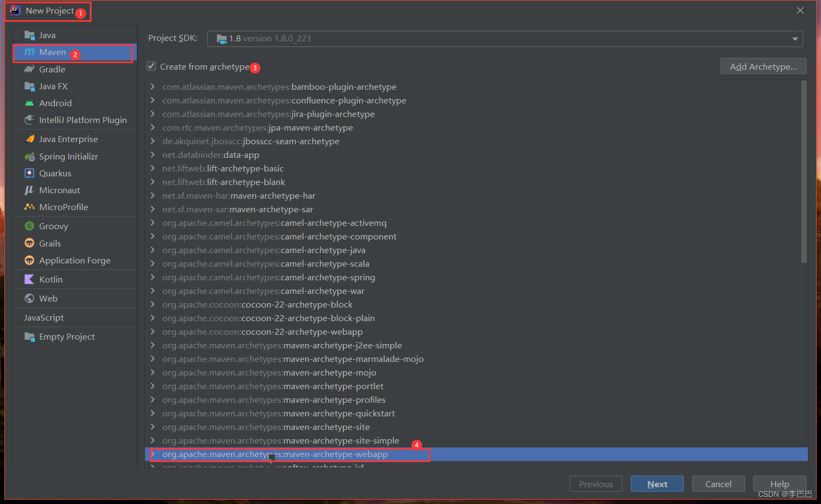Click the Web globe icon
This screenshot has height=504, width=821.
click(x=29, y=298)
